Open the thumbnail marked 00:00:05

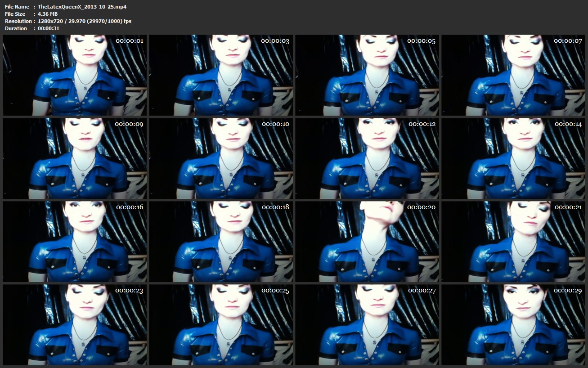(x=367, y=75)
